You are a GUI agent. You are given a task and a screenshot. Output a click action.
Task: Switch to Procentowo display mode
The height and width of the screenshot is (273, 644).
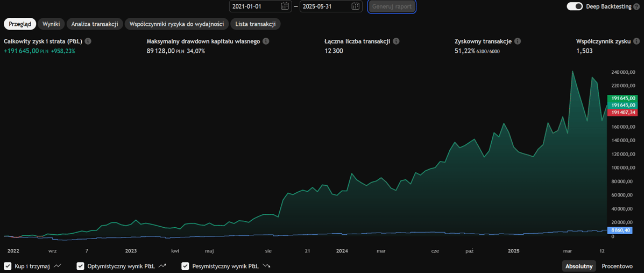coord(617,266)
